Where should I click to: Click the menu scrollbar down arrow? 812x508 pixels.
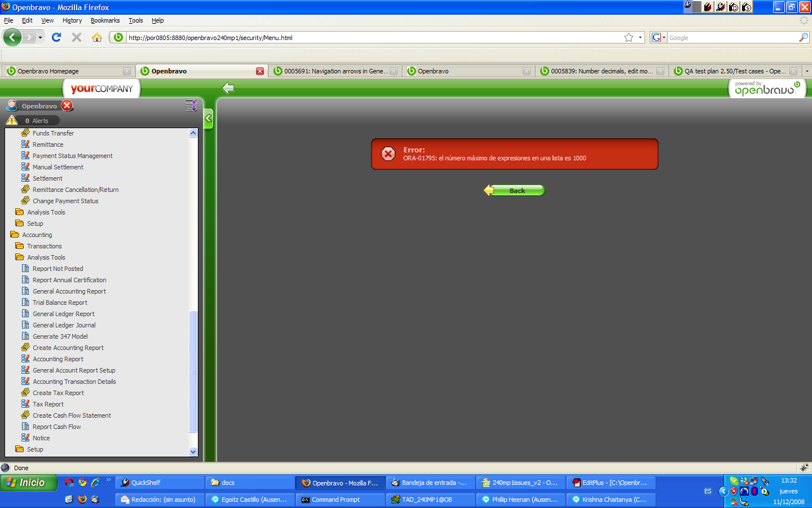coord(193,451)
